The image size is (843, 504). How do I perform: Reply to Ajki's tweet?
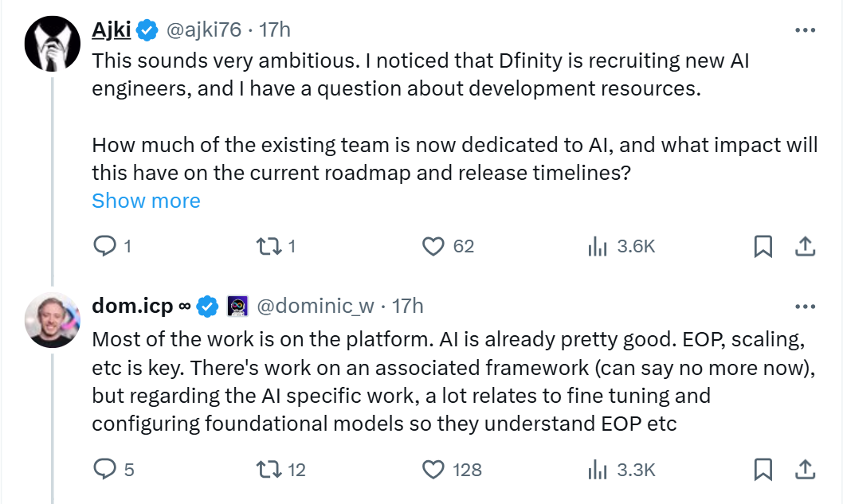click(105, 247)
